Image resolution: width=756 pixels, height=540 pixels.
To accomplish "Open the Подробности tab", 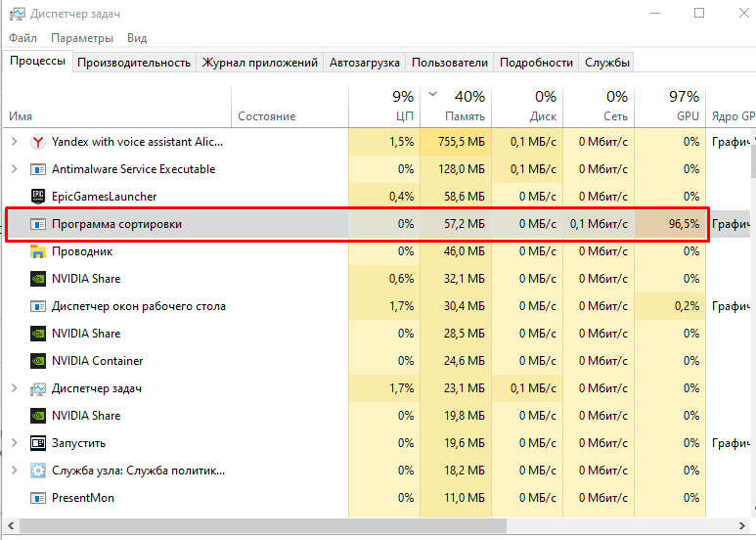I will click(536, 63).
